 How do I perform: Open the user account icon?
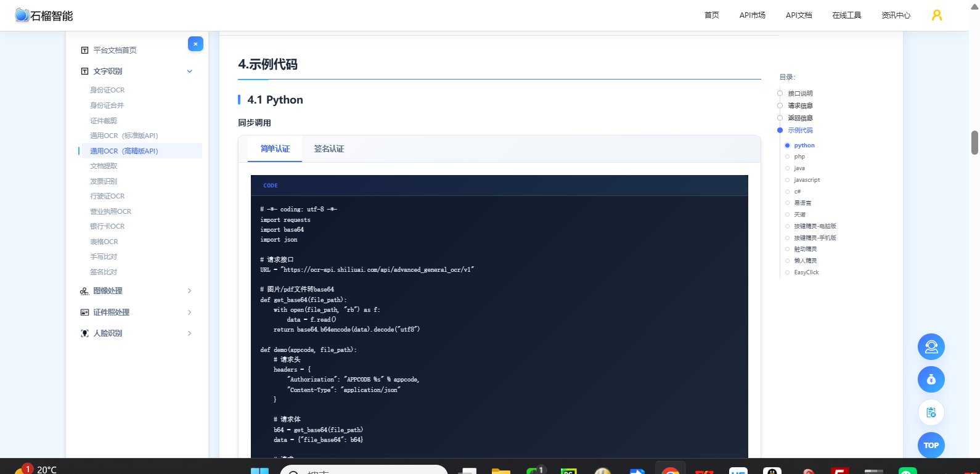(x=937, y=15)
